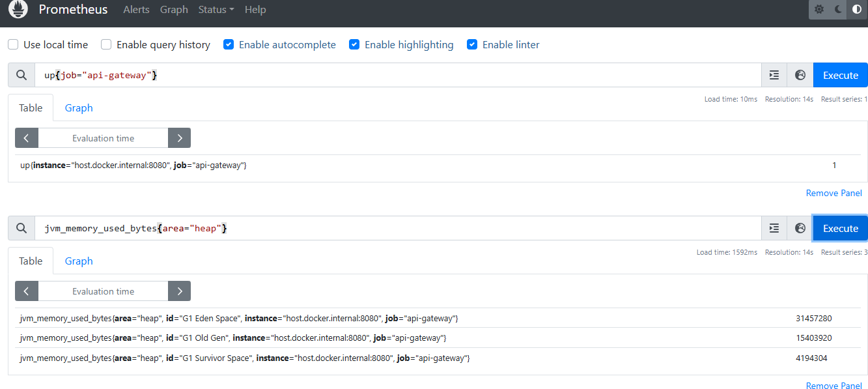
Task: Click into the jvm_memory_used_bytes expression field
Action: 398,228
